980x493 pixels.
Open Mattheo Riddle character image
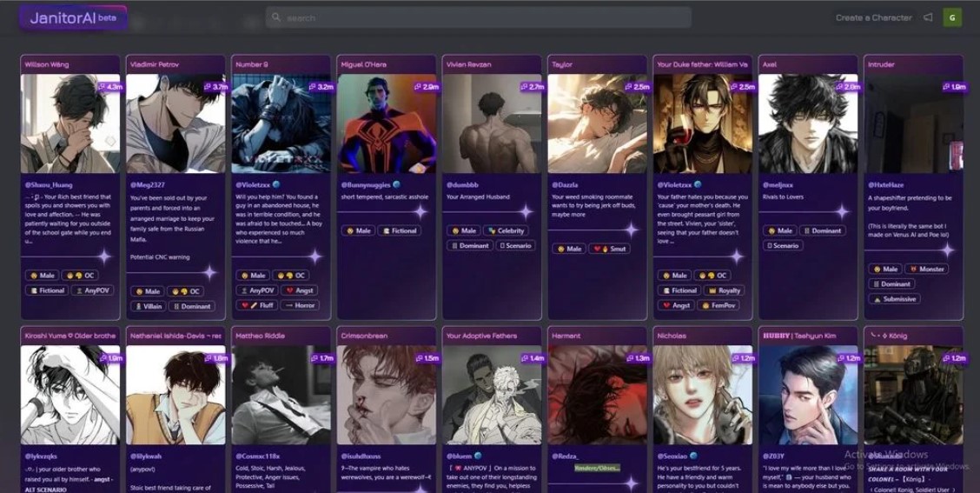[x=281, y=395]
